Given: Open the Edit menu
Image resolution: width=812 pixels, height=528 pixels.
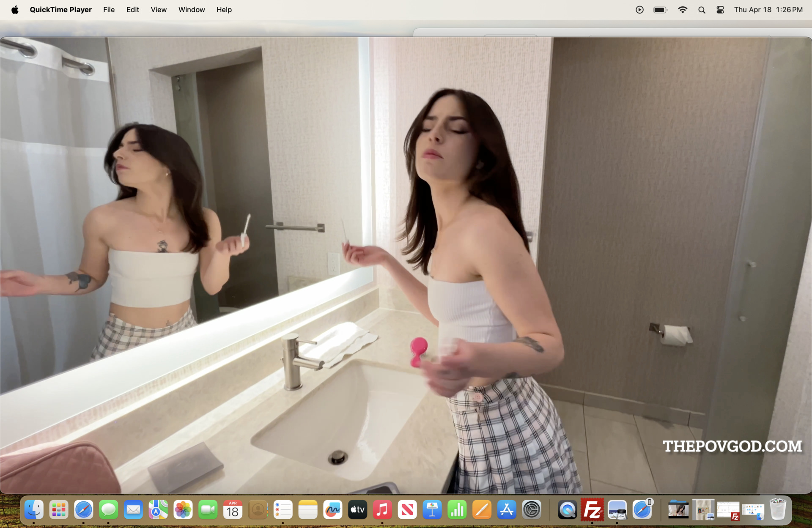Looking at the screenshot, I should [x=132, y=10].
